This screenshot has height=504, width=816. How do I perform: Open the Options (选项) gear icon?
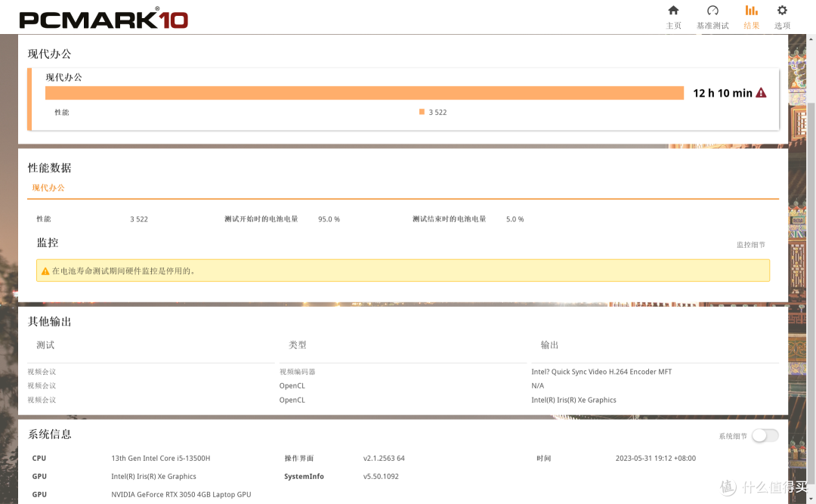click(782, 11)
